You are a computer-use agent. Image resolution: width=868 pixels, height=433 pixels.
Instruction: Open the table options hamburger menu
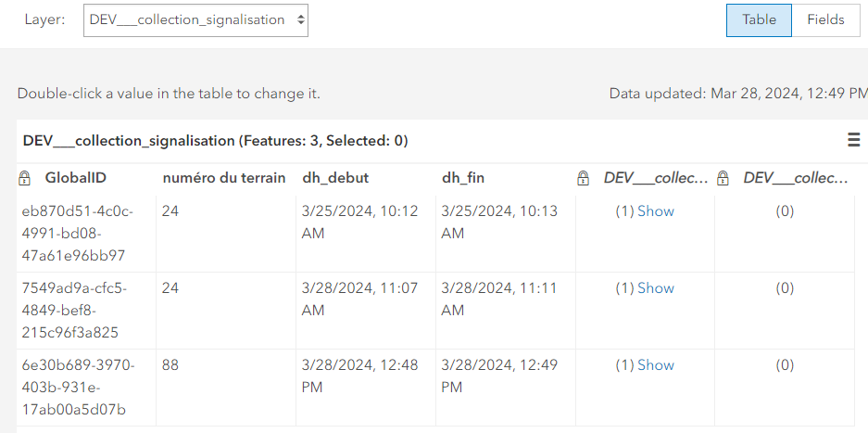[x=853, y=140]
